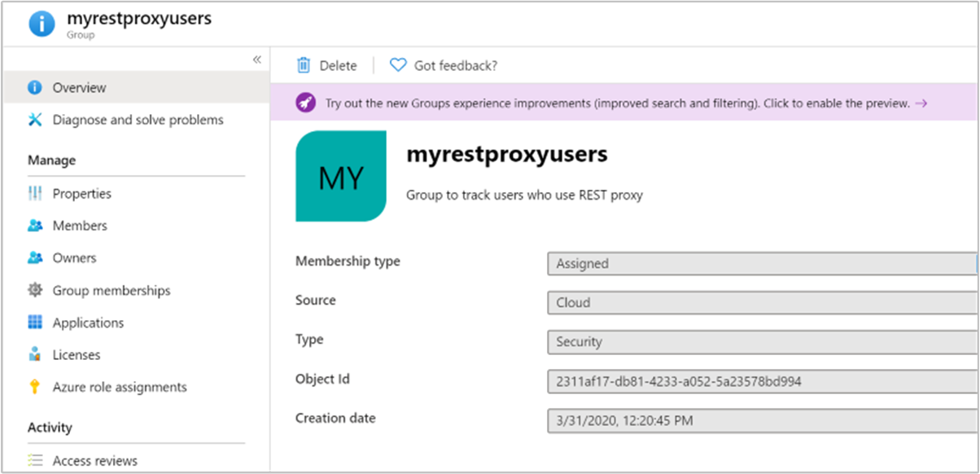This screenshot has height=474, width=980.
Task: Click the Creation date label
Action: pos(335,418)
